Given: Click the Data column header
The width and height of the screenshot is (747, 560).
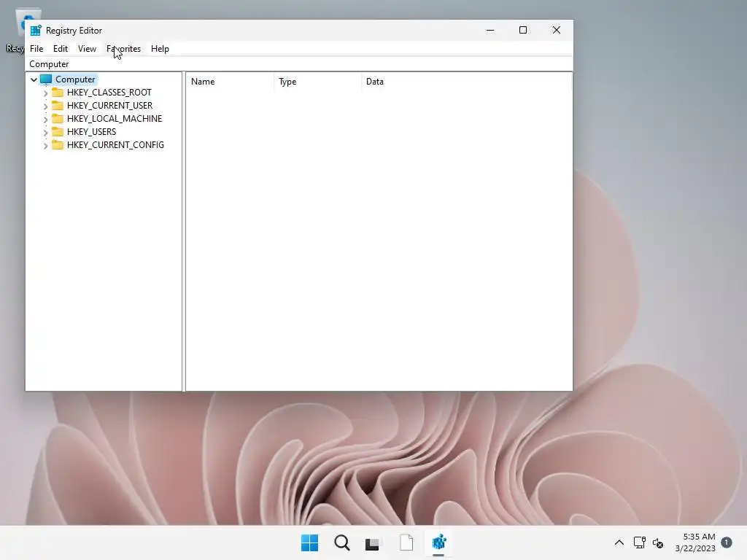Looking at the screenshot, I should click(x=466, y=82).
